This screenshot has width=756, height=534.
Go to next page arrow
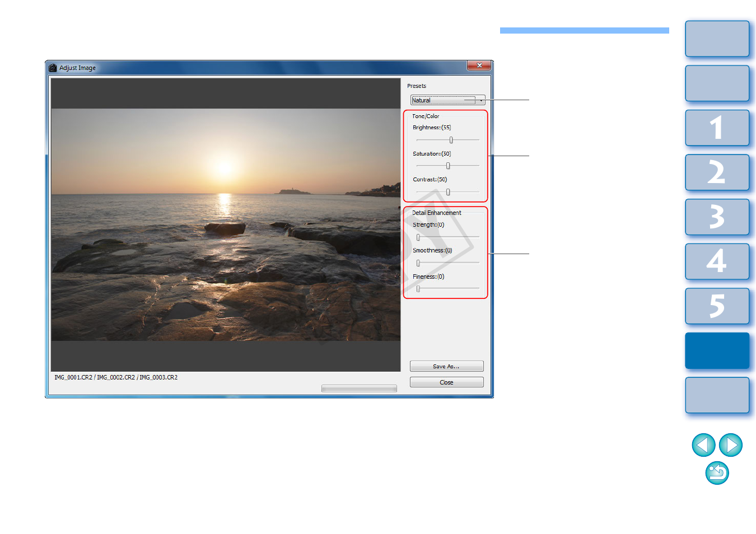point(731,445)
